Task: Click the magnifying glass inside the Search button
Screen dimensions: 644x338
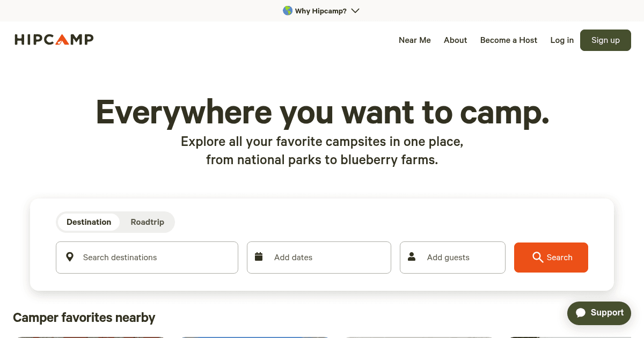Action: pos(538,258)
